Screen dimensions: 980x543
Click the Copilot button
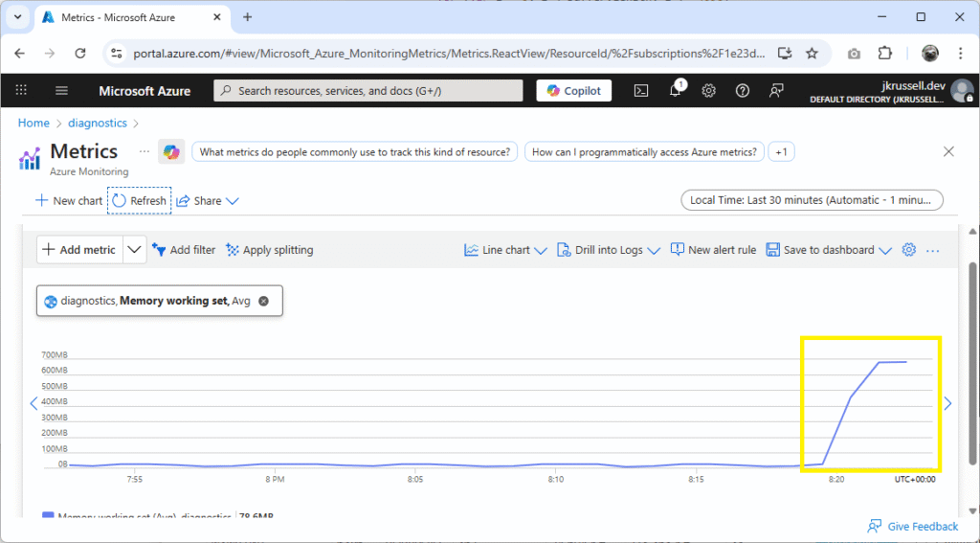pos(574,91)
